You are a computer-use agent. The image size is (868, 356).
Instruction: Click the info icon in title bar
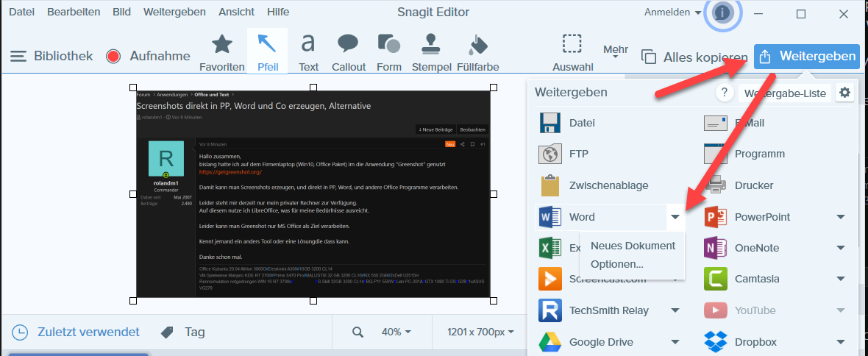pos(723,13)
